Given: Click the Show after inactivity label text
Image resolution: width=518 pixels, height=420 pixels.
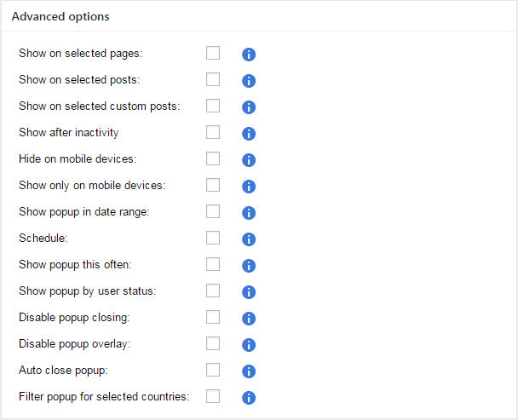Looking at the screenshot, I should (x=68, y=133).
